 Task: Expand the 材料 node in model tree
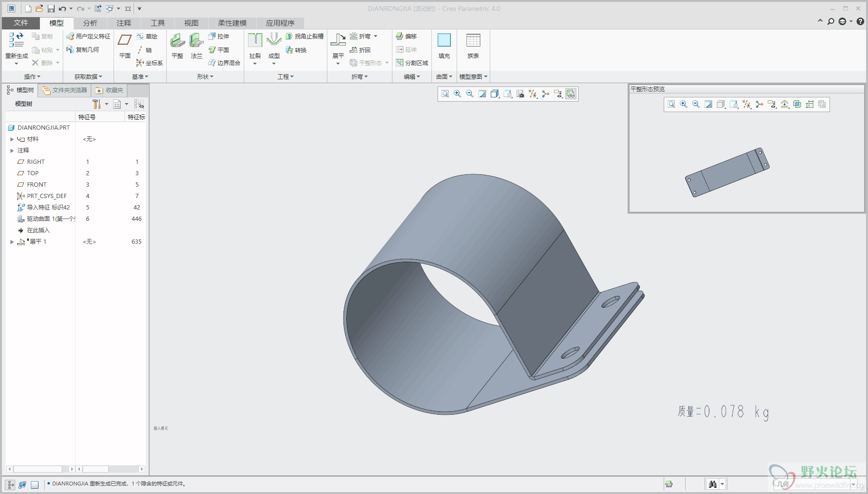coord(12,139)
